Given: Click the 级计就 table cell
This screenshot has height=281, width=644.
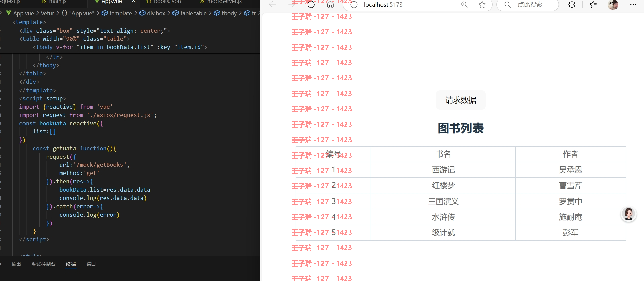Looking at the screenshot, I should tap(443, 232).
